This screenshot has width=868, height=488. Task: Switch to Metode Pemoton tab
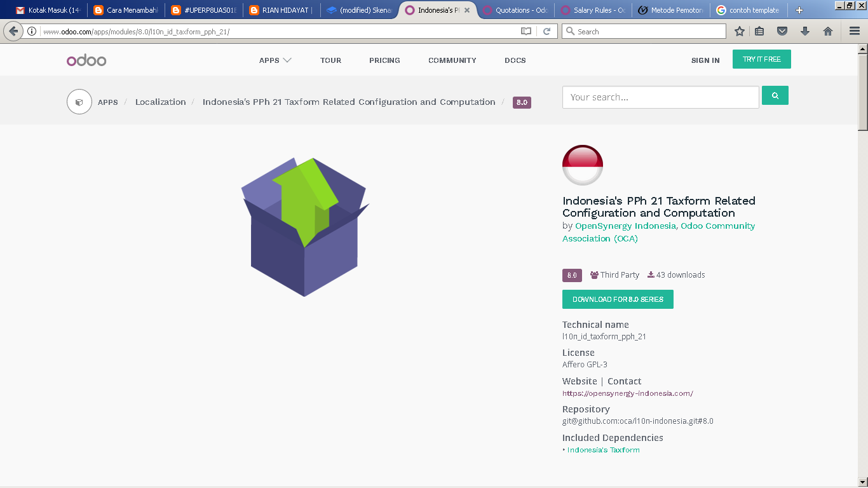(671, 10)
